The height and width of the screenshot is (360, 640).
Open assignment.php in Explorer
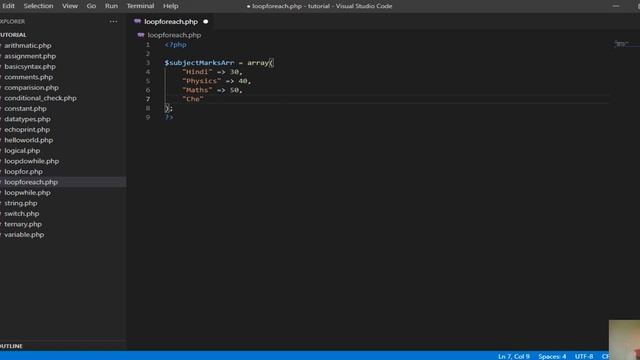click(x=30, y=56)
